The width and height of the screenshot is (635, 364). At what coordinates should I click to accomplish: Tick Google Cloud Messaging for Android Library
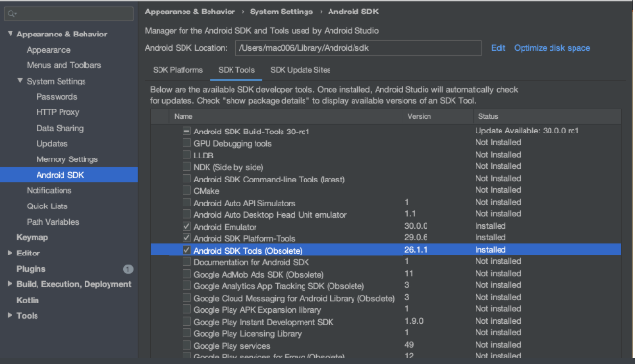(x=186, y=298)
